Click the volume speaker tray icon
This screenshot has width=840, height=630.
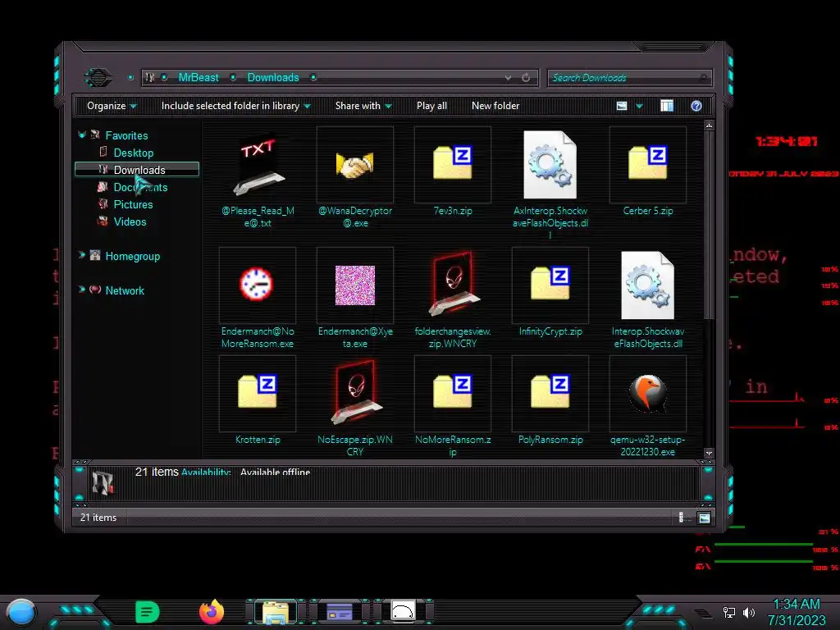(x=748, y=612)
